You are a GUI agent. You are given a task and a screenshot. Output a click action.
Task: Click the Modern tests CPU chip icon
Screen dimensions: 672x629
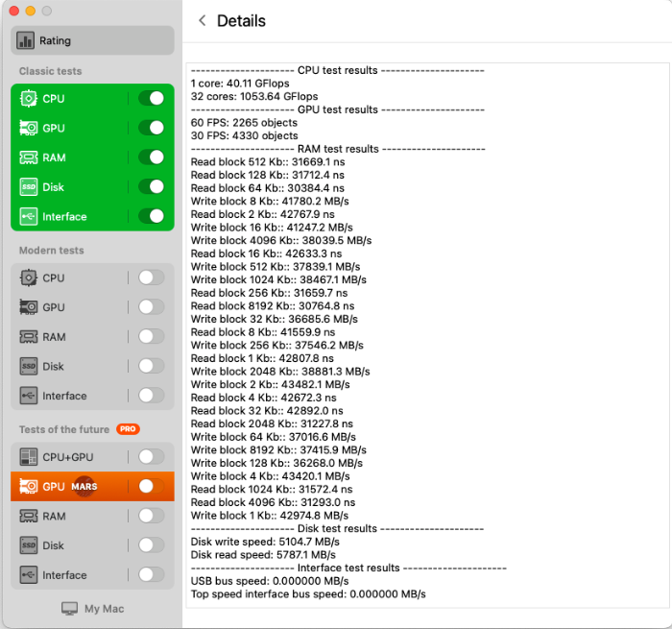28,278
